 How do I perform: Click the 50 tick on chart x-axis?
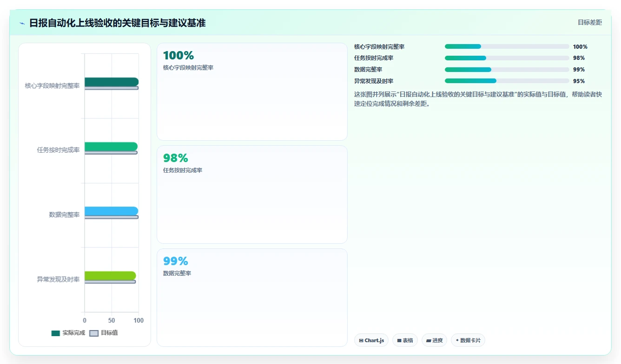112,320
